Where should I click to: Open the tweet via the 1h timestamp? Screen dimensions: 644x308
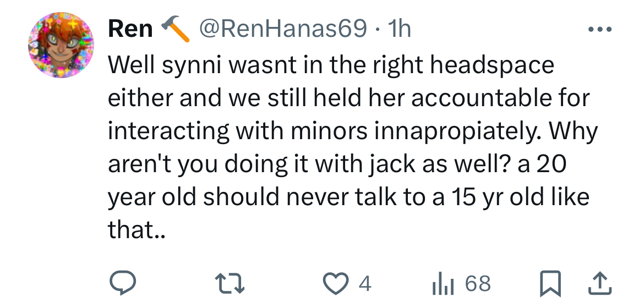[399, 29]
